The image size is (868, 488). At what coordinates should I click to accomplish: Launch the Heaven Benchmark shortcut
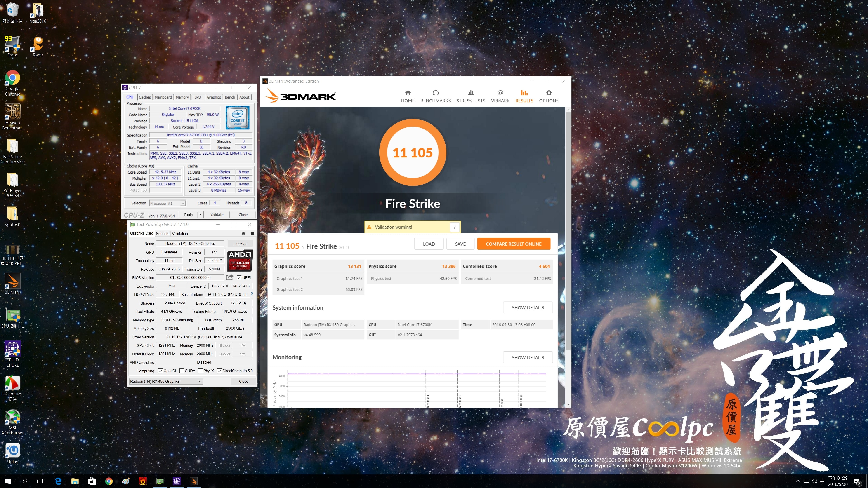click(12, 117)
